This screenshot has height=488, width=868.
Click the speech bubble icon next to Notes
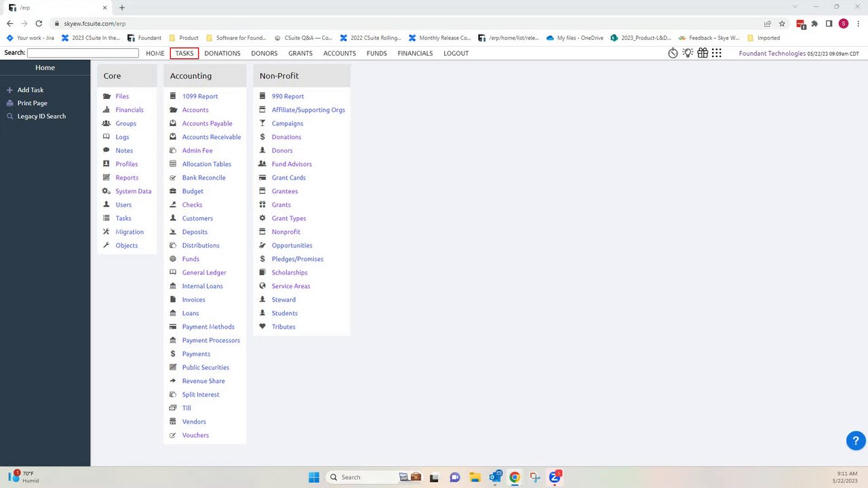pyautogui.click(x=106, y=150)
